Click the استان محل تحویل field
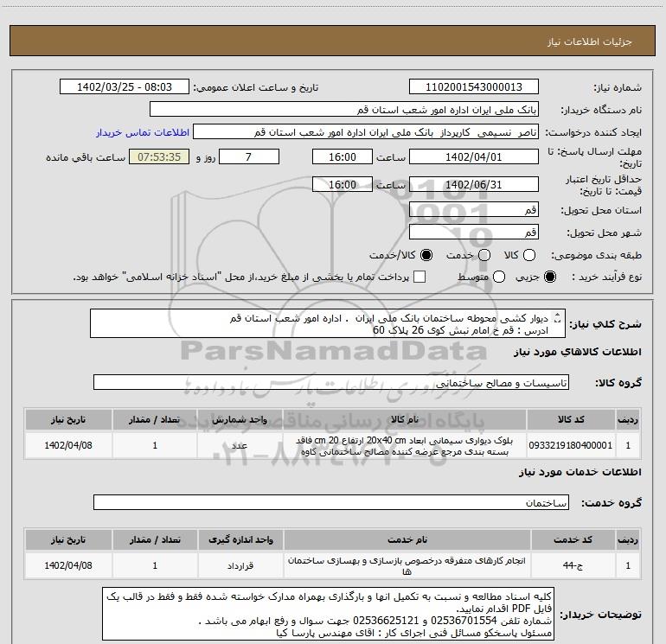This screenshot has width=666, height=644. click(474, 210)
